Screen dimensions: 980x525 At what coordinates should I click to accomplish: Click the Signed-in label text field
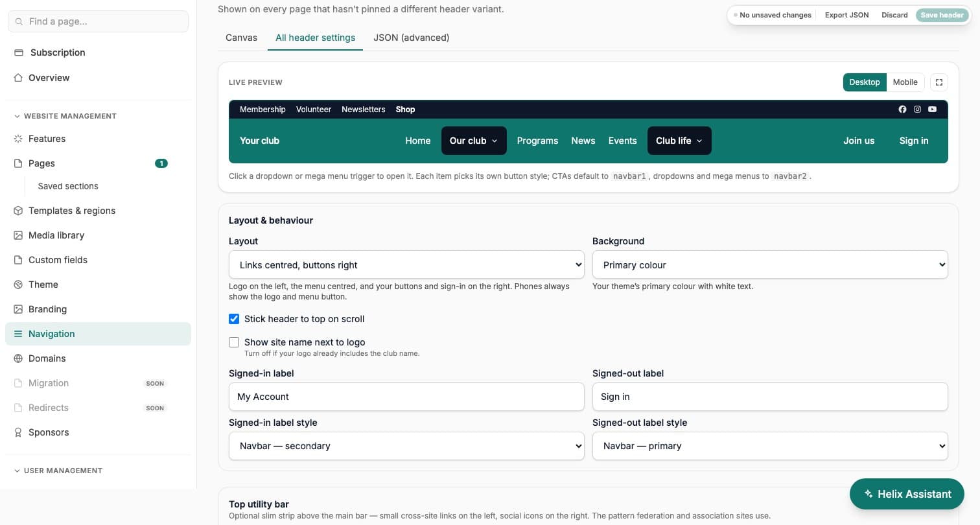(x=406, y=397)
